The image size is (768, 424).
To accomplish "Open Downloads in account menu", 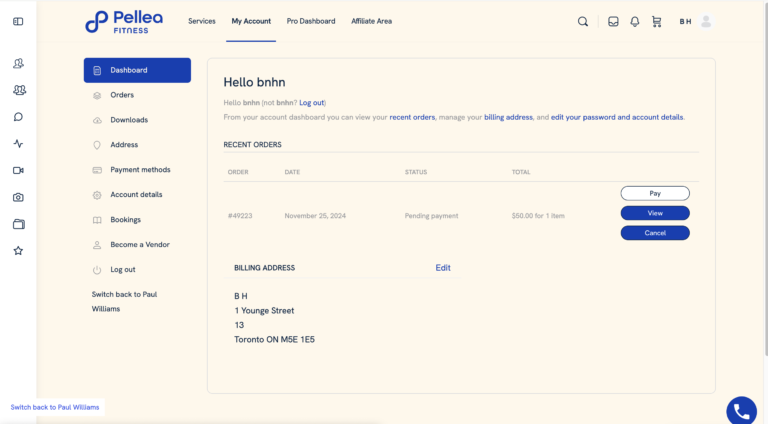I will [x=129, y=120].
